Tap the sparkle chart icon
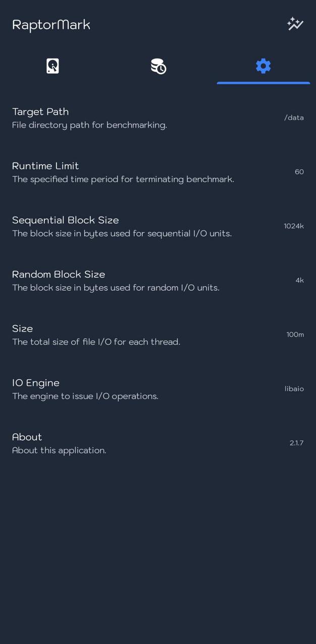 295,24
